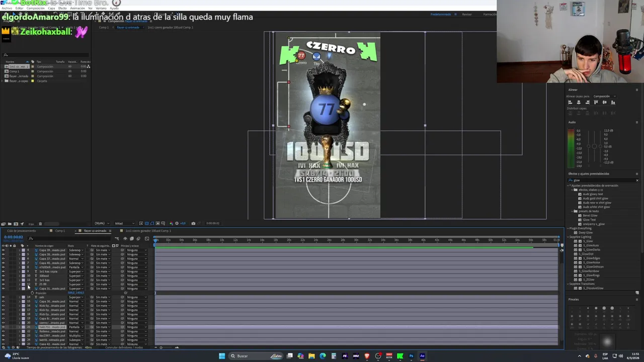The image size is (644, 362).
Task: Select Predeterminado workspace
Action: coord(441,14)
